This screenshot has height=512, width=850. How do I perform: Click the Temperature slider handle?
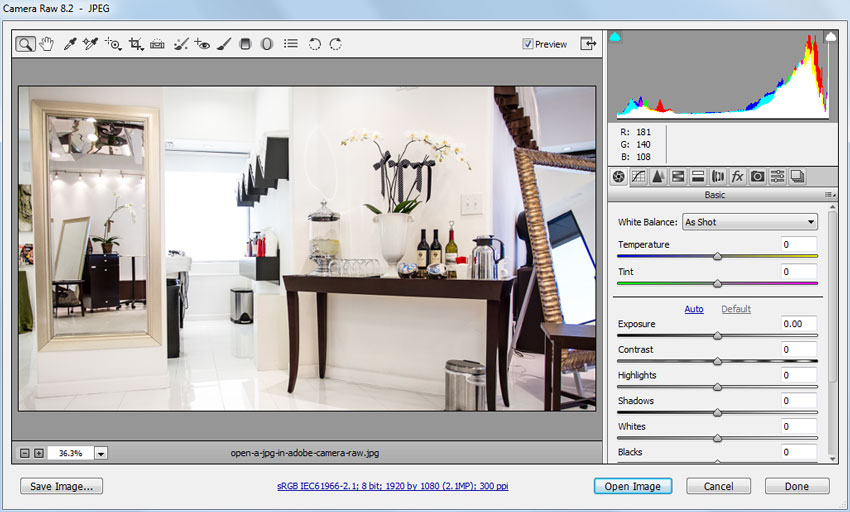pyautogui.click(x=717, y=256)
